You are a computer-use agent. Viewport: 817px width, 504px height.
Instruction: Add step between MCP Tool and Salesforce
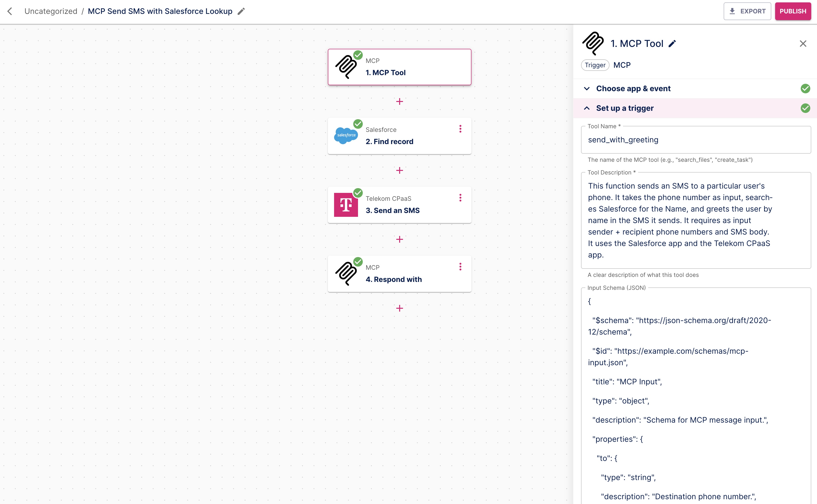pos(399,102)
